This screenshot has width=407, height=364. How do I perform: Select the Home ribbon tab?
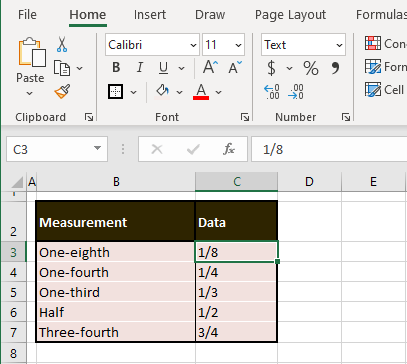tap(88, 15)
